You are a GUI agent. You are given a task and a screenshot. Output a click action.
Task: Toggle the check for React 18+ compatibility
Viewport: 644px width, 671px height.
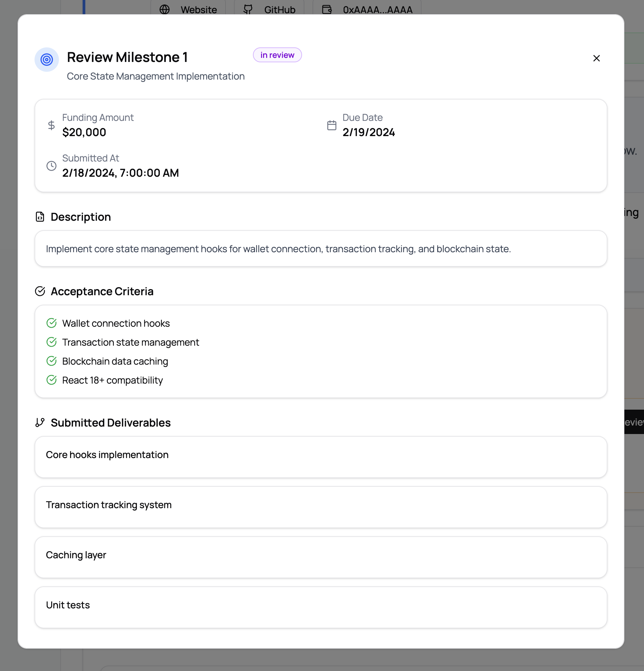pyautogui.click(x=52, y=380)
